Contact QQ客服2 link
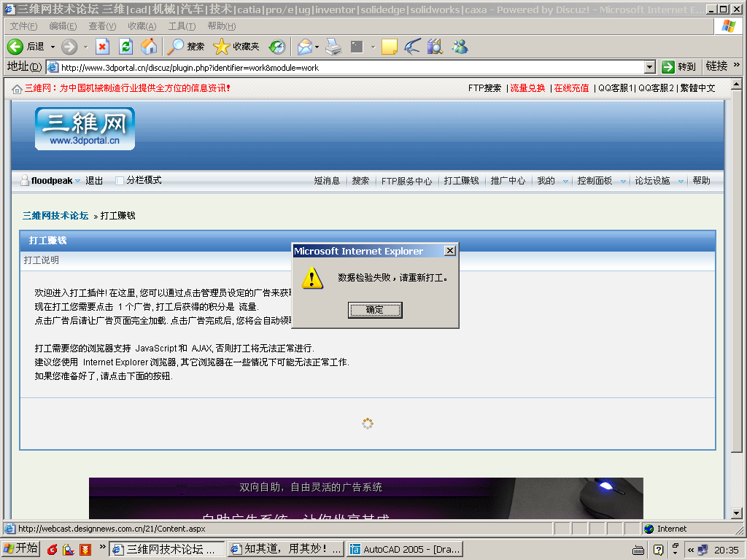Screen dimensions: 747x560 click(x=656, y=88)
